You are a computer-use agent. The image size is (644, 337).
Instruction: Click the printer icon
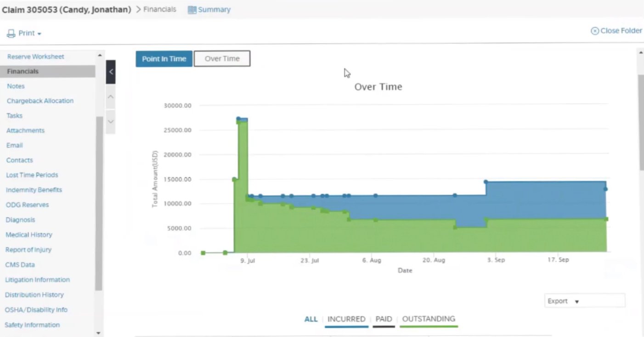(x=11, y=34)
